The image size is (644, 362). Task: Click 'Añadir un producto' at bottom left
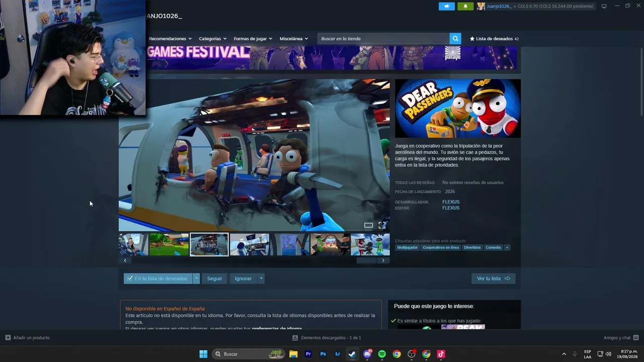[28, 338]
